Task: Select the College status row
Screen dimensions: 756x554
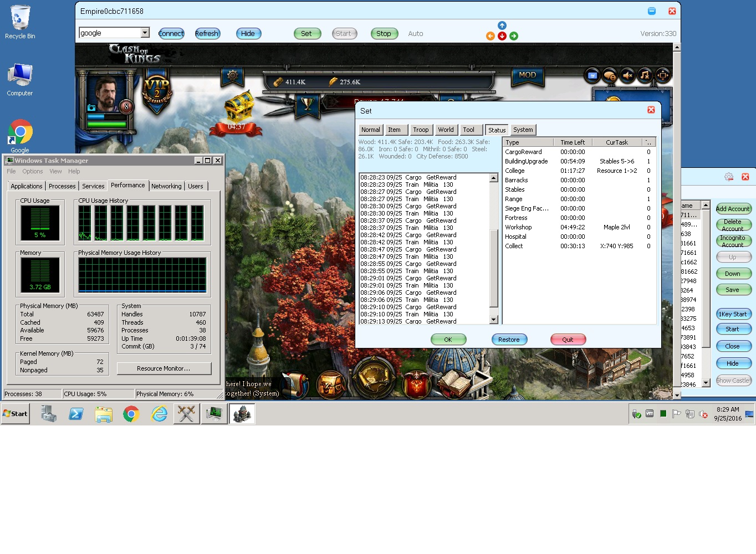Action: pos(579,171)
